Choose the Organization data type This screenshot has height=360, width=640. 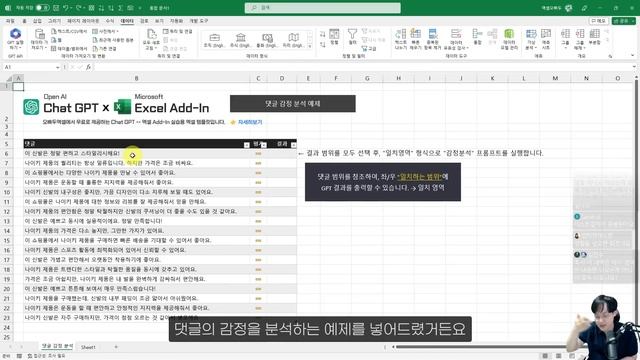pyautogui.click(x=214, y=41)
